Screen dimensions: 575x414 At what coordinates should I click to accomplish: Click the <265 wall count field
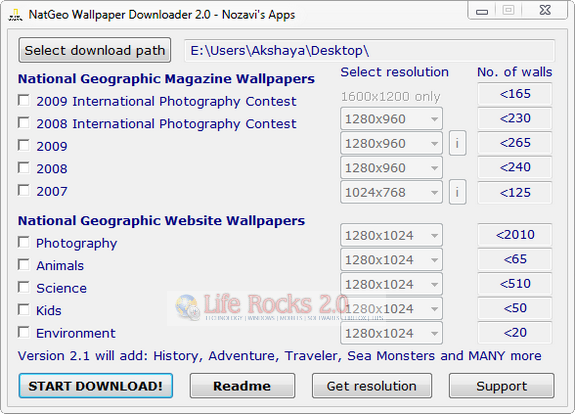point(515,143)
